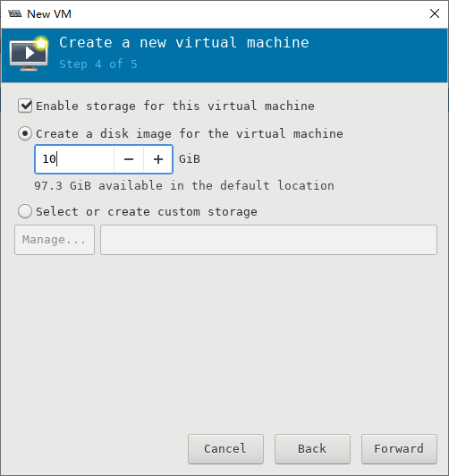Go Back to the previous wizard step

coord(312,449)
